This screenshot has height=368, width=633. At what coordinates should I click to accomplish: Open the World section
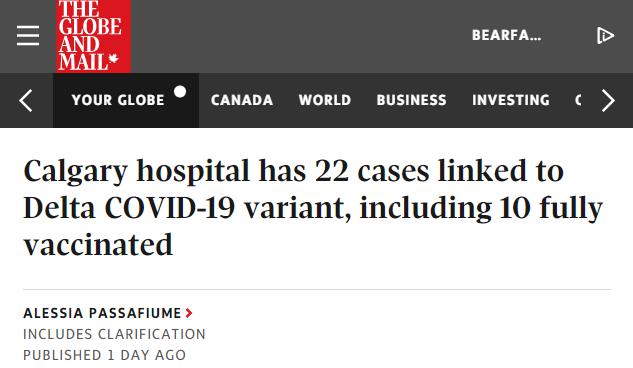[x=325, y=100]
